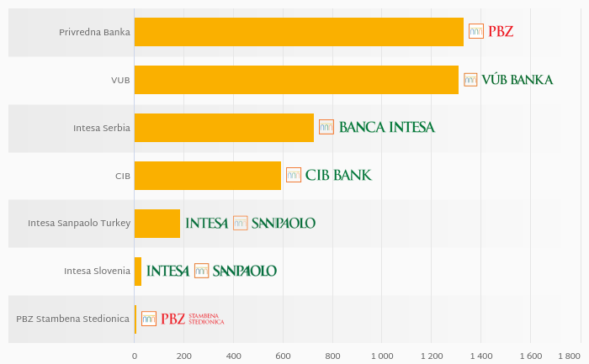This screenshot has height=364, width=589.
Task: Click the Intesa Serbia category label
Action: pyautogui.click(x=102, y=128)
